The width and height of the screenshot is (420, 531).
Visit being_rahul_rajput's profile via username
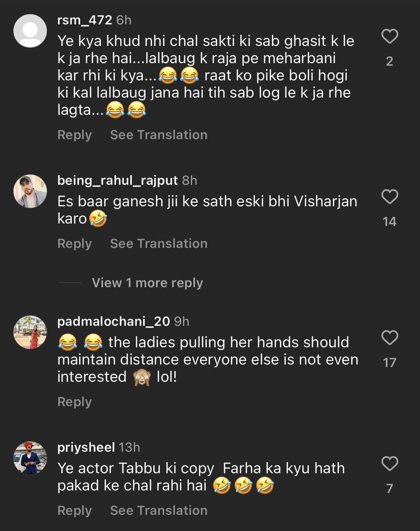click(x=117, y=180)
